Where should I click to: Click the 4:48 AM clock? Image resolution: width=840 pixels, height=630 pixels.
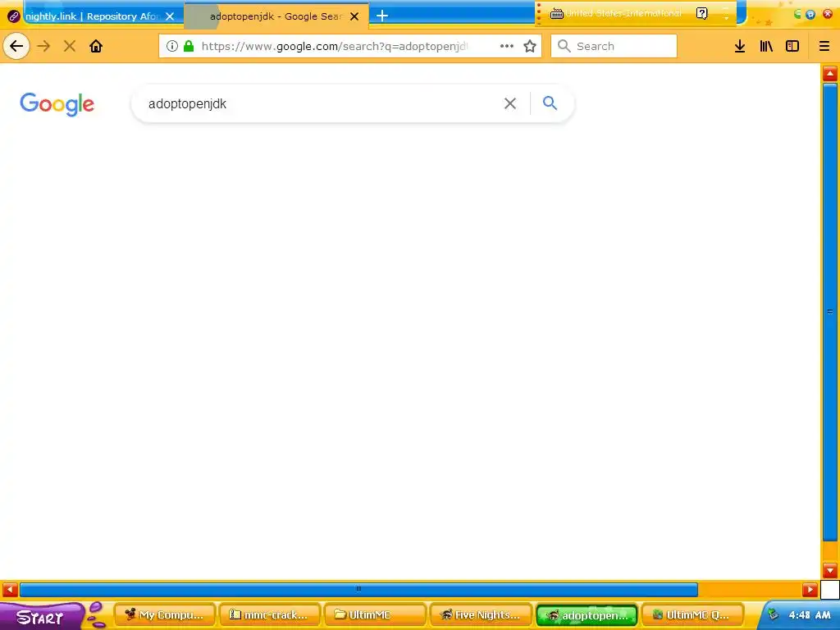[810, 615]
